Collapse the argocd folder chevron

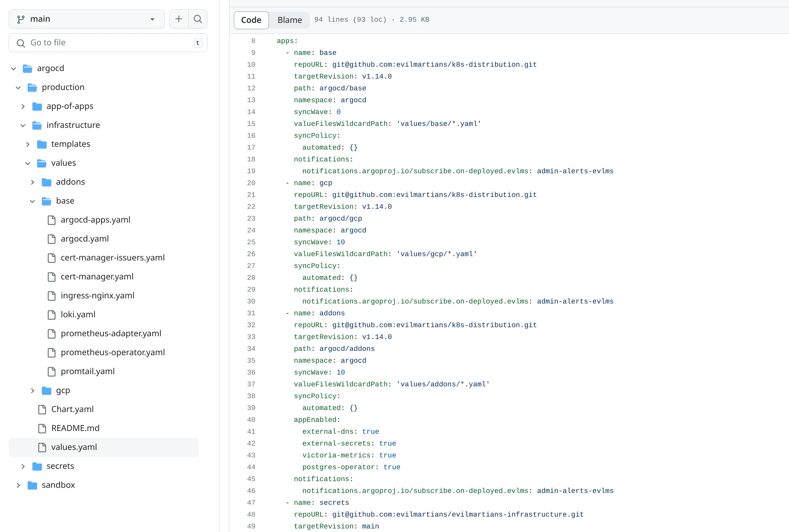13,69
